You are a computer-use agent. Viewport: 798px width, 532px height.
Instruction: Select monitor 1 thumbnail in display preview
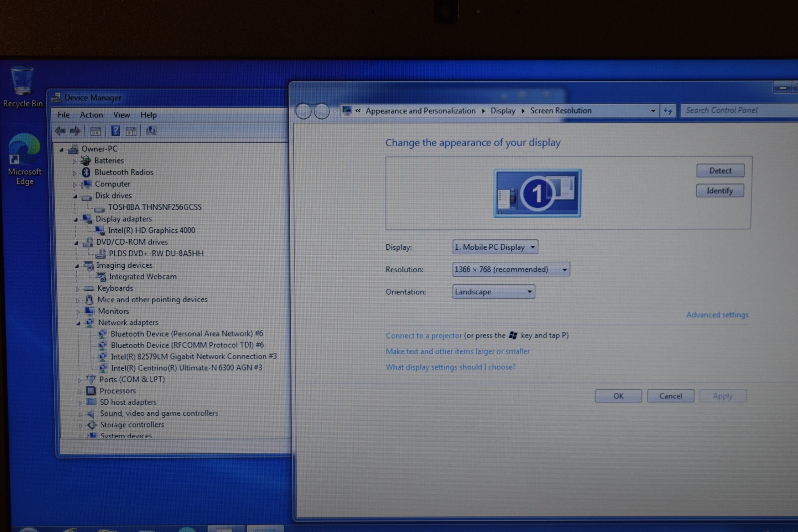tap(537, 193)
